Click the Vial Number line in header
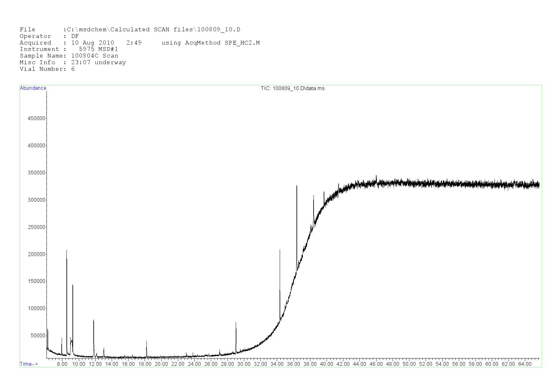This screenshot has height=392, width=555. (47, 69)
